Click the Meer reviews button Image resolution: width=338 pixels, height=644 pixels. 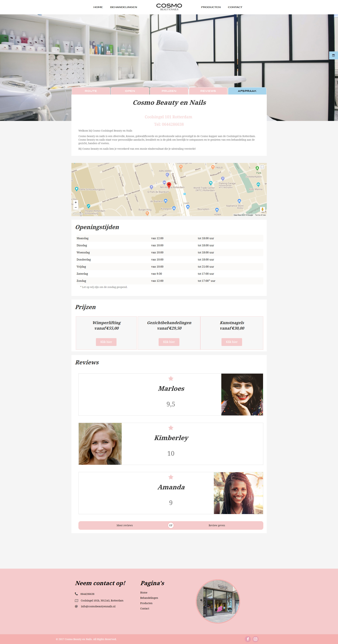125,525
